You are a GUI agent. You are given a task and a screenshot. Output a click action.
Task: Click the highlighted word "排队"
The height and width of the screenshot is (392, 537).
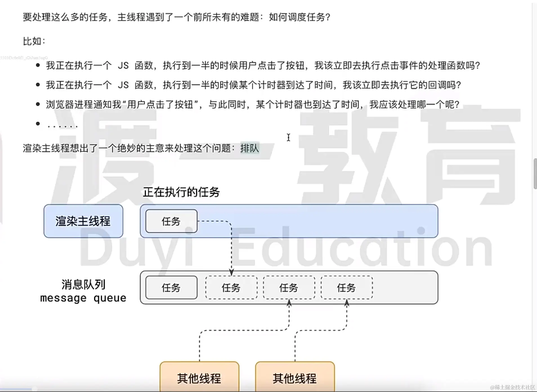pos(249,148)
